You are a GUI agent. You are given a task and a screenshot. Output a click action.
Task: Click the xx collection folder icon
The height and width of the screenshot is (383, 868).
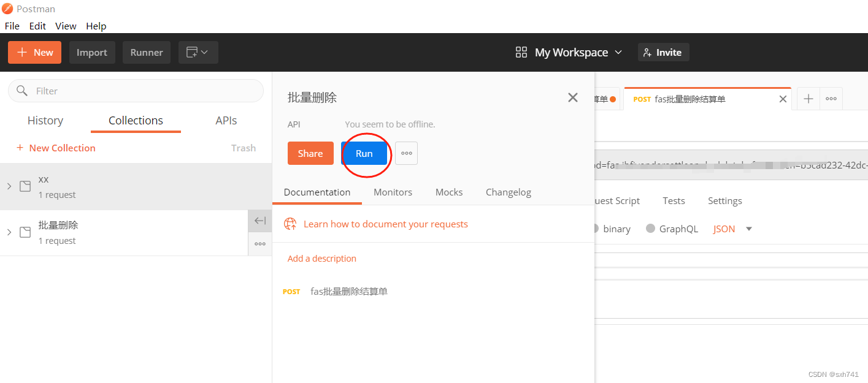tap(25, 186)
